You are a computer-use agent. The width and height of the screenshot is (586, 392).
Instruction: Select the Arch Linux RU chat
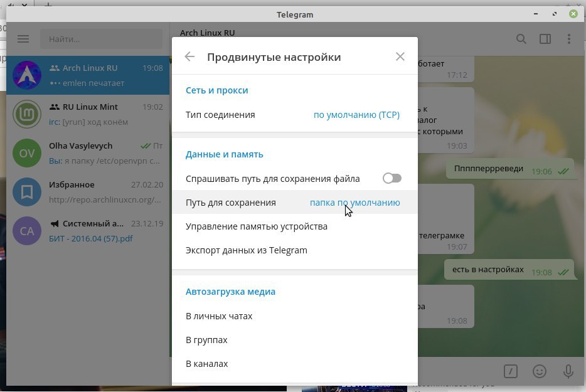88,75
